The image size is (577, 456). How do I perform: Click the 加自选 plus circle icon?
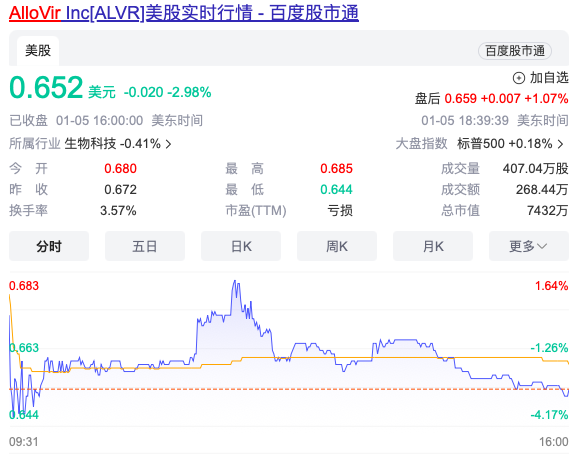coord(518,78)
